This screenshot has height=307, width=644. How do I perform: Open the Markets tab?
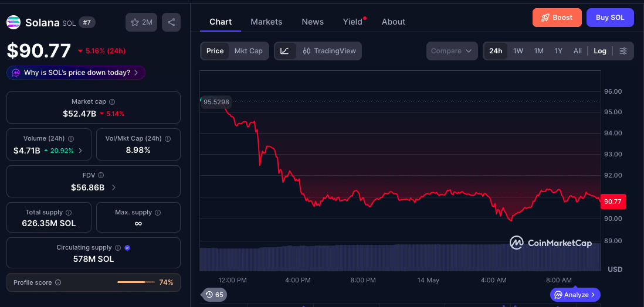coord(266,22)
